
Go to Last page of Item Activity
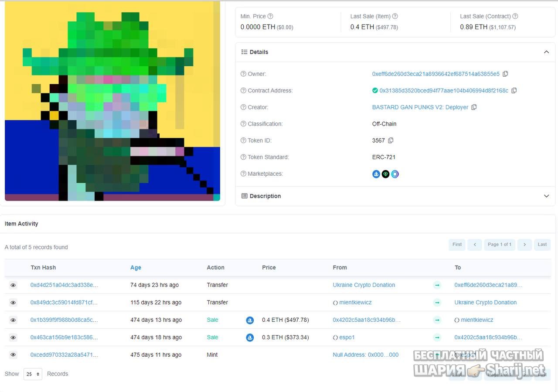tap(542, 245)
